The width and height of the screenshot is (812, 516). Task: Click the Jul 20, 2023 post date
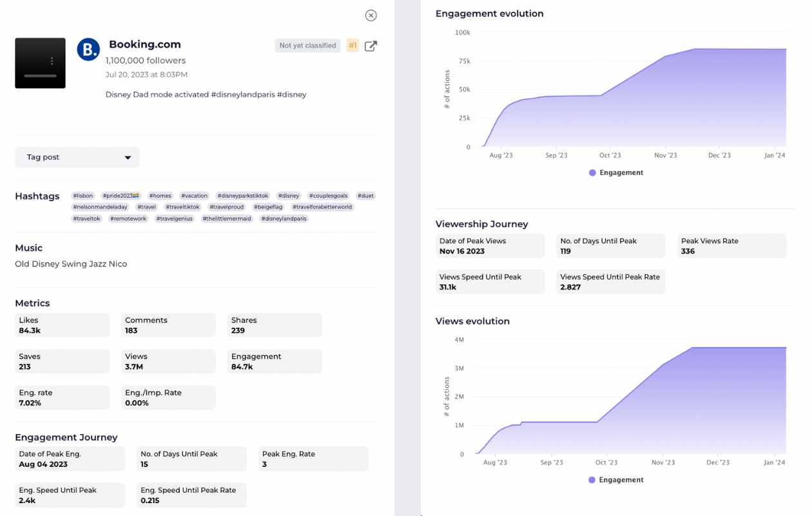146,75
